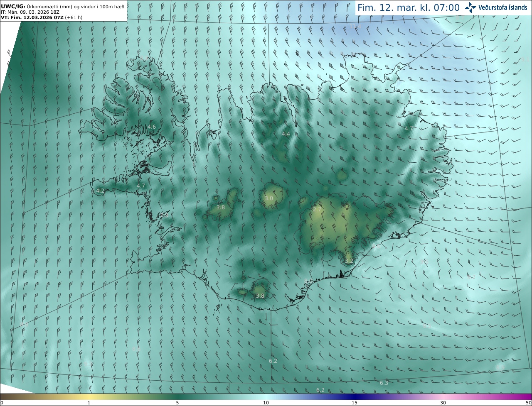Click the 4.6 value in the Westfjords
Screen dimensions: 532x406
coord(152,127)
